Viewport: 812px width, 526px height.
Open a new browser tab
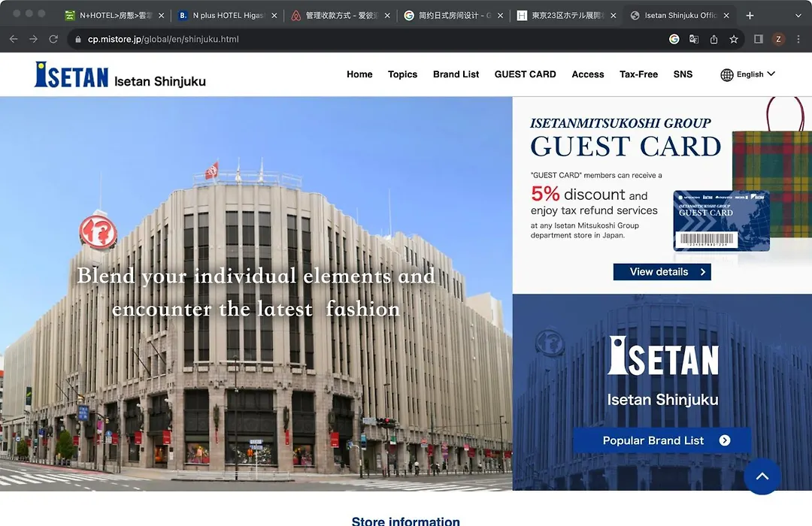coord(750,16)
